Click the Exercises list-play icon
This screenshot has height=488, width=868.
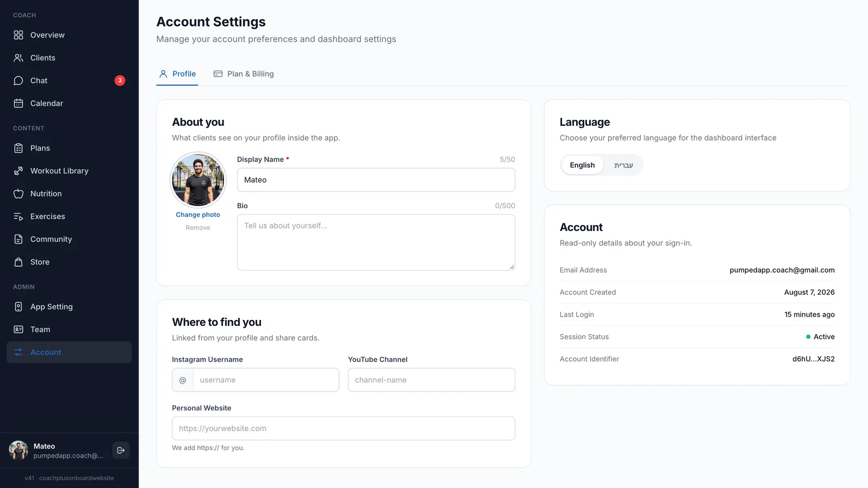click(x=18, y=216)
